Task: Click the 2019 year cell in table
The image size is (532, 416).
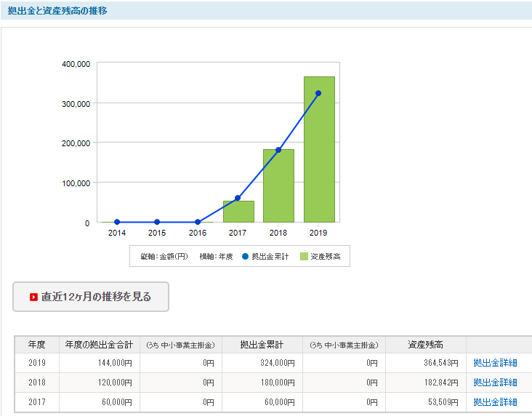Action: tap(36, 363)
